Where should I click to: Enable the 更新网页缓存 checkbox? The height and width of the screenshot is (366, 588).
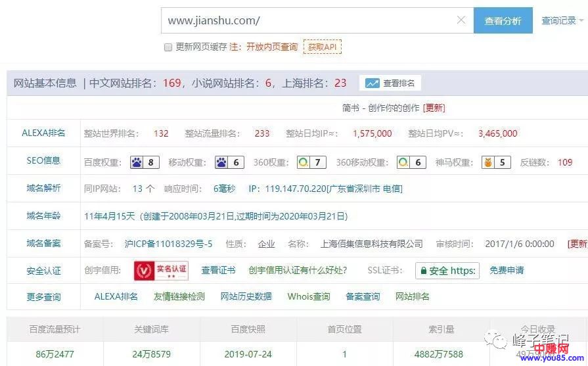pyautogui.click(x=168, y=47)
